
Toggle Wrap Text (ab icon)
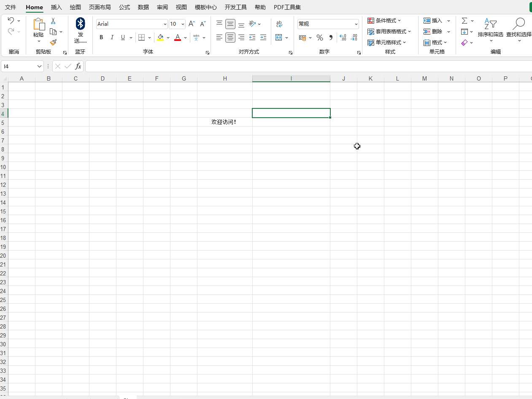click(279, 24)
